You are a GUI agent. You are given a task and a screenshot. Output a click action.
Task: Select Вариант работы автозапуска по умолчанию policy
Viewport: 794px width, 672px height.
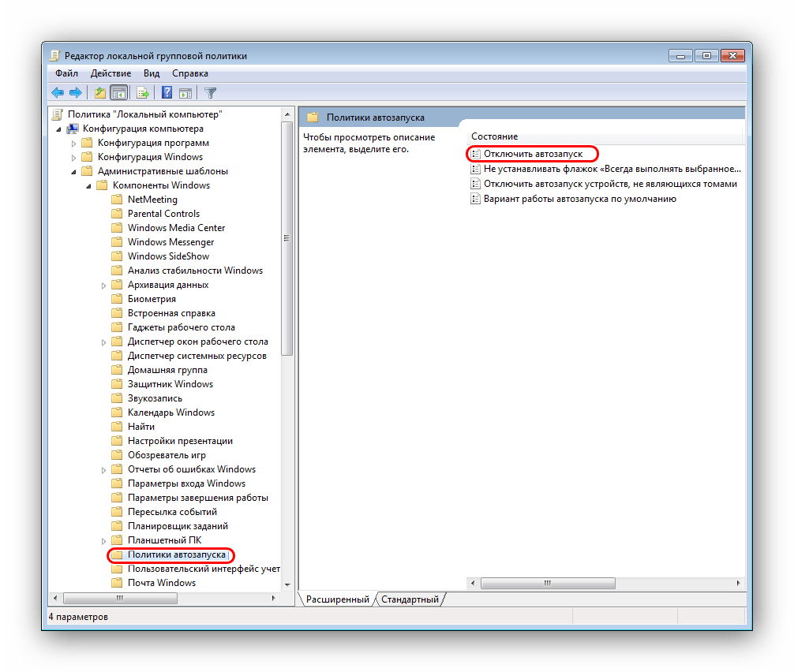pos(579,199)
